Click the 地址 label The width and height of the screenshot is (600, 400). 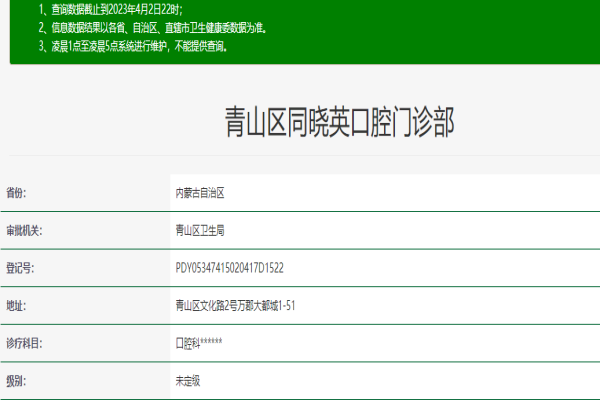pyautogui.click(x=16, y=305)
